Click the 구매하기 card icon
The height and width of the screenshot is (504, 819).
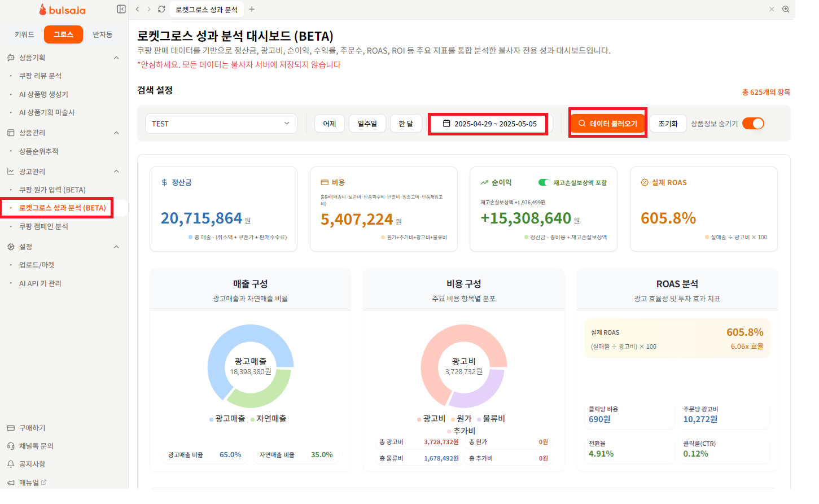[11, 428]
